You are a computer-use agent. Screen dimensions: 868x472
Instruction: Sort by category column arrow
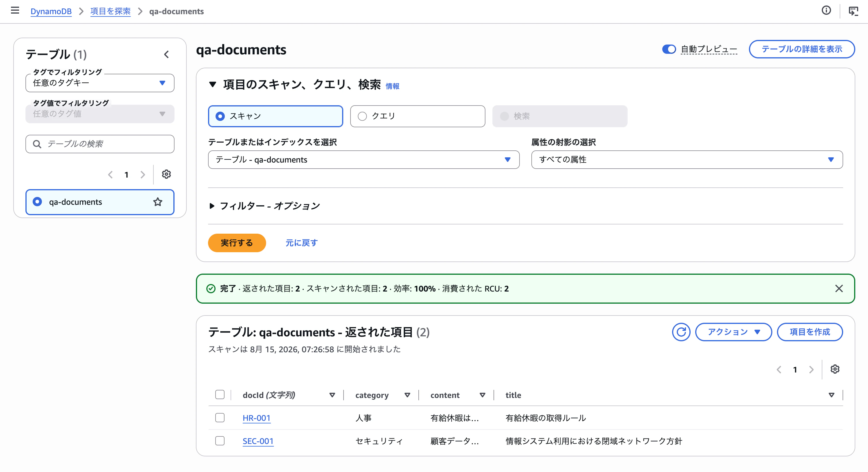tap(407, 395)
